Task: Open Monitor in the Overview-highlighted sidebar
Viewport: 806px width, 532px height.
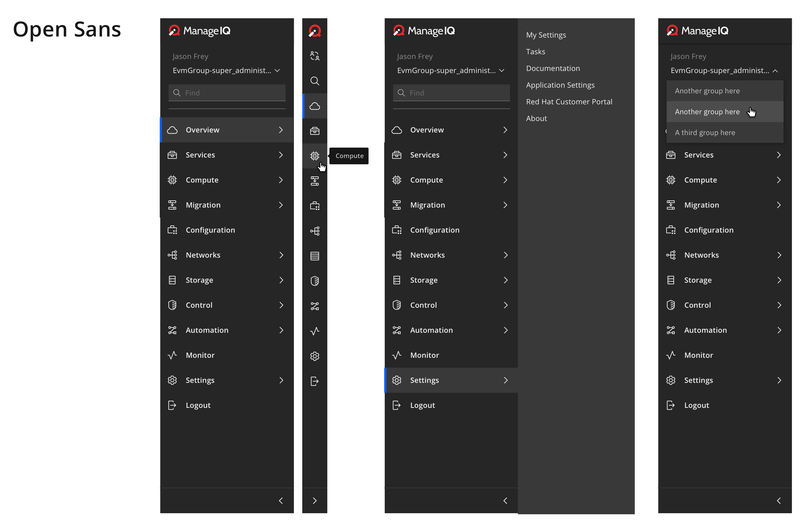Action: 227,355
